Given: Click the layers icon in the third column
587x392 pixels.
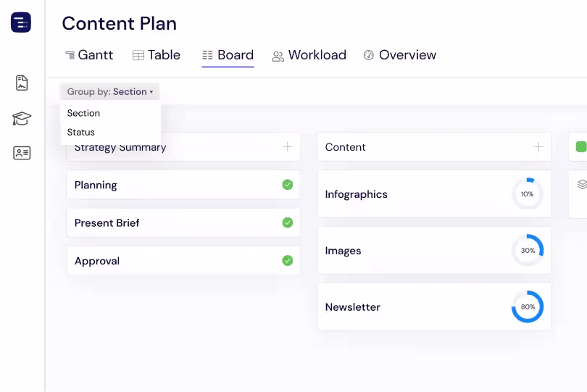Looking at the screenshot, I should 582,184.
